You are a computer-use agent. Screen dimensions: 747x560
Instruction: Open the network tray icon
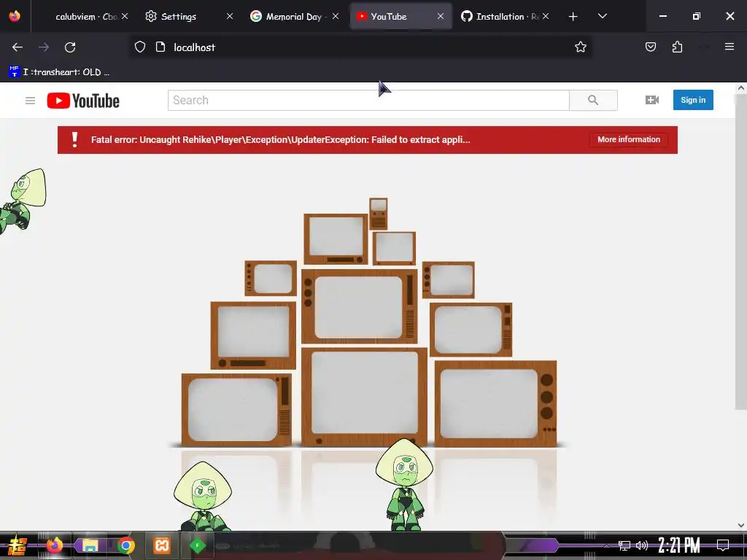pyautogui.click(x=624, y=545)
